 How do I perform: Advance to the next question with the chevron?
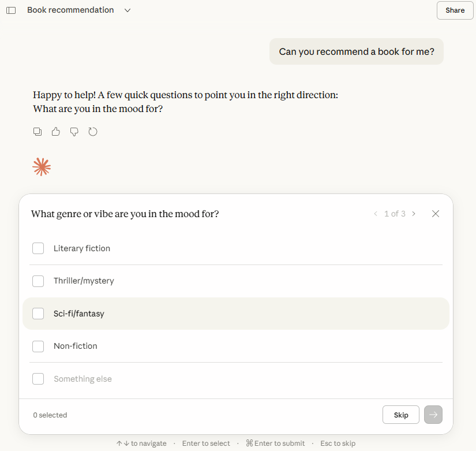[414, 213]
